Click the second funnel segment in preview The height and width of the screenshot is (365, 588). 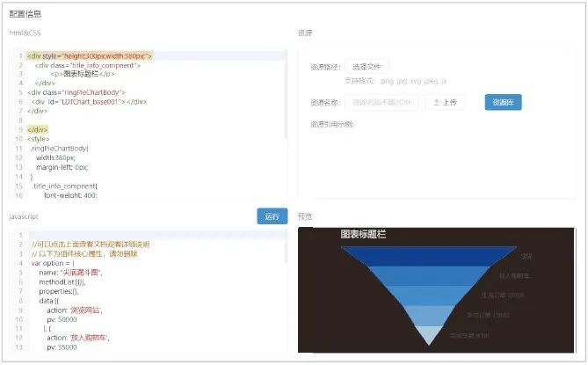(429, 275)
